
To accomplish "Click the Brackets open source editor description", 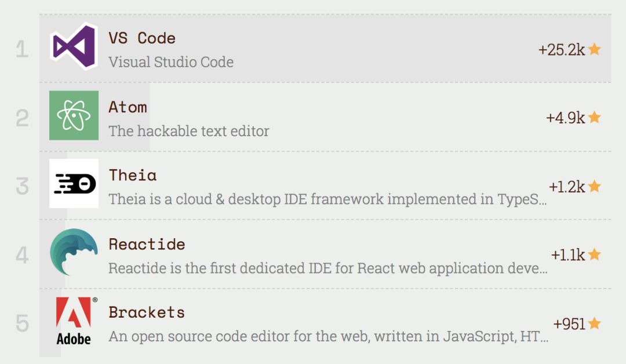I will (x=327, y=337).
